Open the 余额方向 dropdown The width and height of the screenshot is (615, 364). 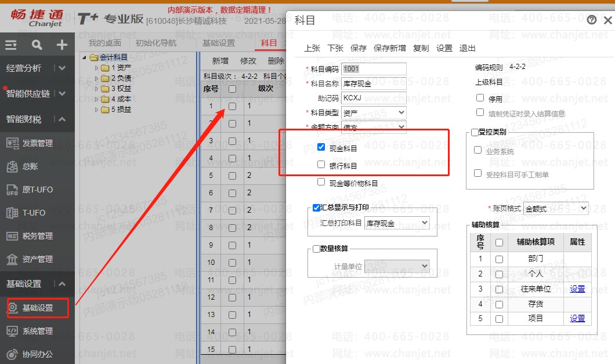tap(374, 127)
